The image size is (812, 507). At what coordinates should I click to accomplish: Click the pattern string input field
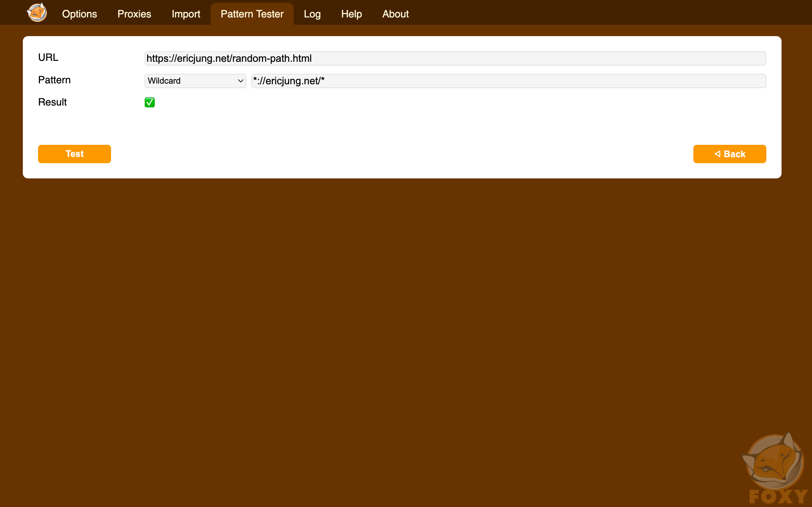click(x=507, y=80)
